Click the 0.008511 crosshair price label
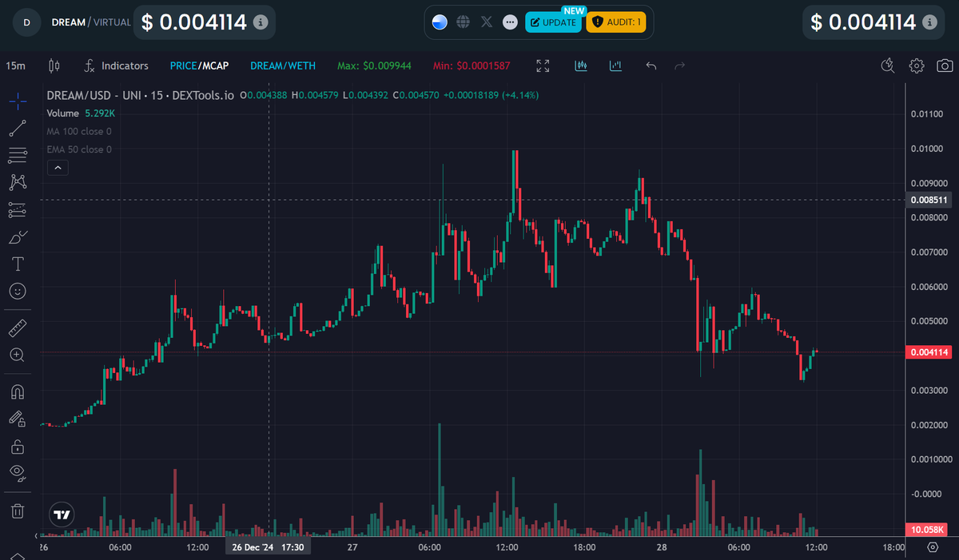Viewport: 959px width, 560px height. (x=929, y=201)
